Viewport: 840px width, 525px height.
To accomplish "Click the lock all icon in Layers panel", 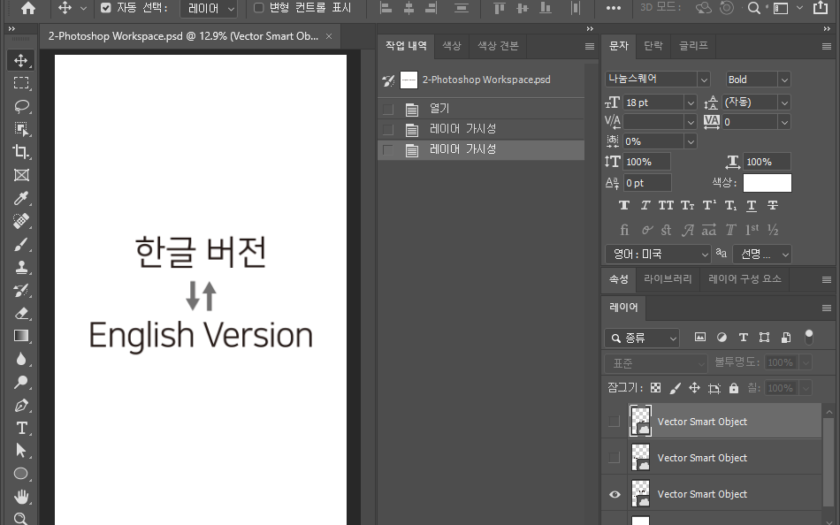I will point(733,388).
